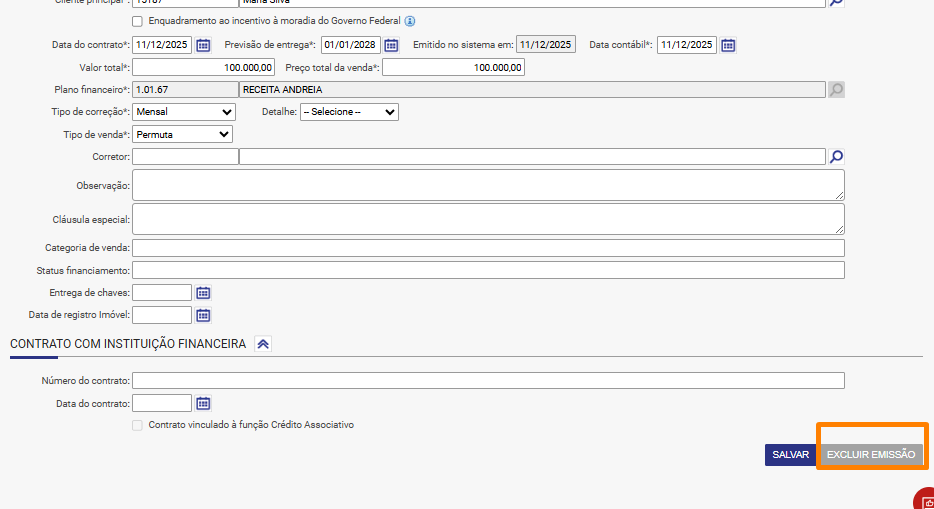Focus the Data do contrato 11/12/2025 field
The image size is (934, 509).
click(x=162, y=45)
